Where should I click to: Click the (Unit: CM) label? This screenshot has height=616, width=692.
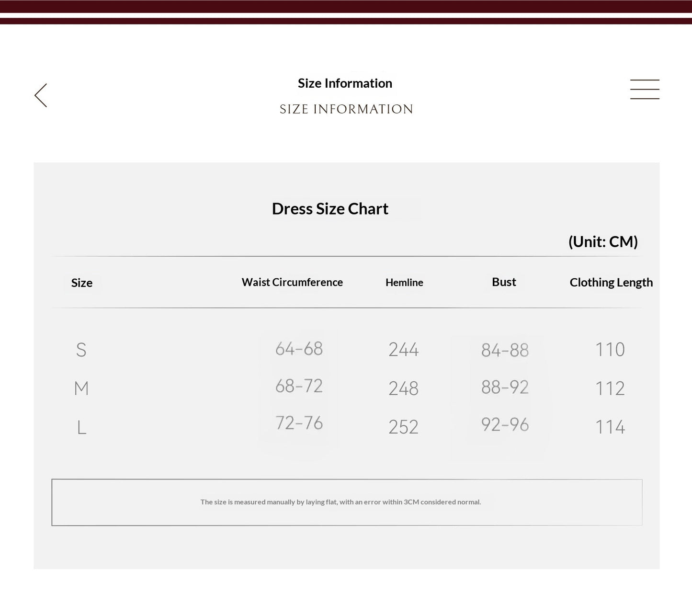tap(603, 241)
